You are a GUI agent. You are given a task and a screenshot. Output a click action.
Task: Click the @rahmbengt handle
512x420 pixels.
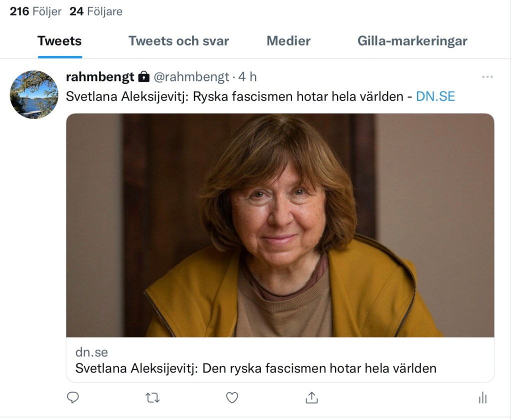coord(190,77)
